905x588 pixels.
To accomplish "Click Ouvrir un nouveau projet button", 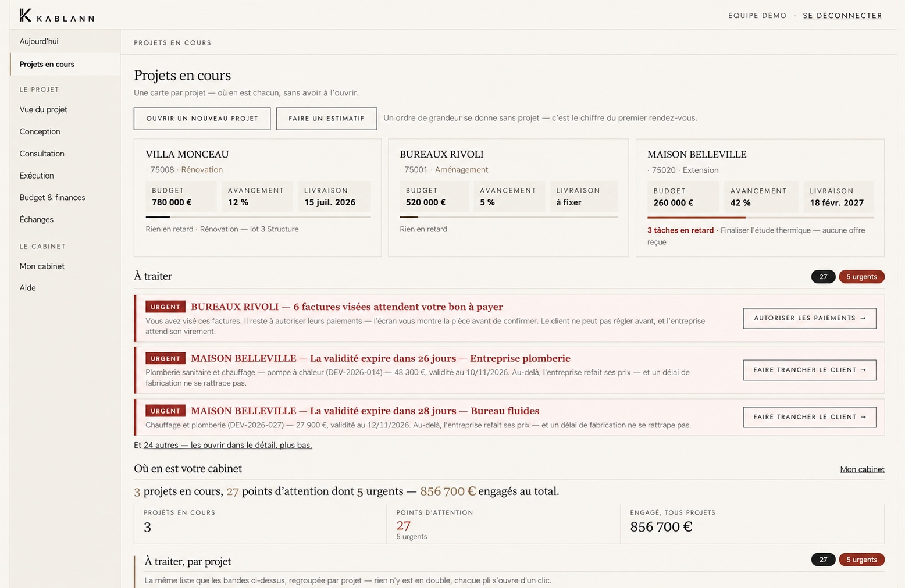I will tap(202, 119).
